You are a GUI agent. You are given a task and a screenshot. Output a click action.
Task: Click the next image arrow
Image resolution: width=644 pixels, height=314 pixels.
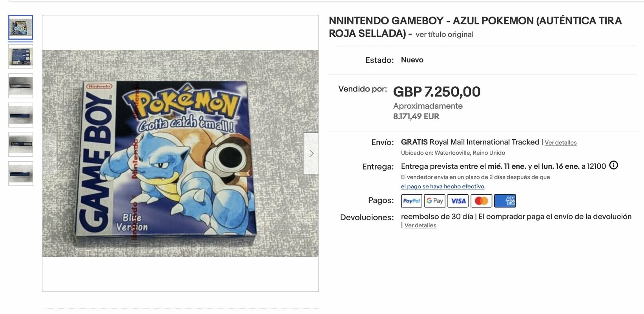(x=311, y=153)
